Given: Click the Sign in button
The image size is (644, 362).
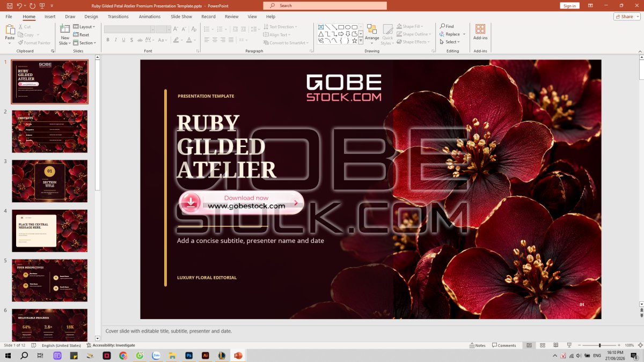Looking at the screenshot, I should click(x=569, y=5).
